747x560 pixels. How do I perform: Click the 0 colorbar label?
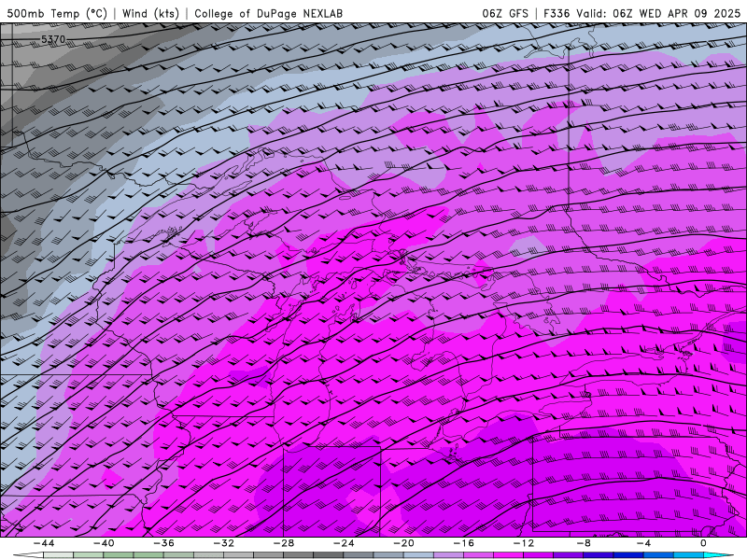coord(704,543)
